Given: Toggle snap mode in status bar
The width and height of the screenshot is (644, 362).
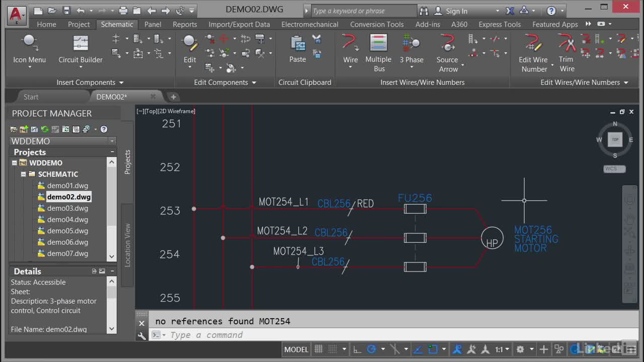Looking at the screenshot, I should coord(332,349).
